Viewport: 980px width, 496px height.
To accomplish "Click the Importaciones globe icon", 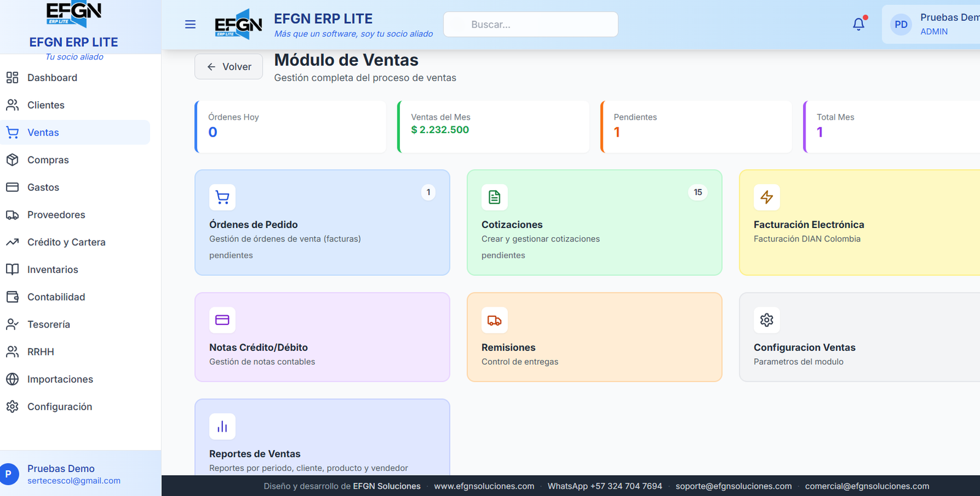I will pos(12,379).
